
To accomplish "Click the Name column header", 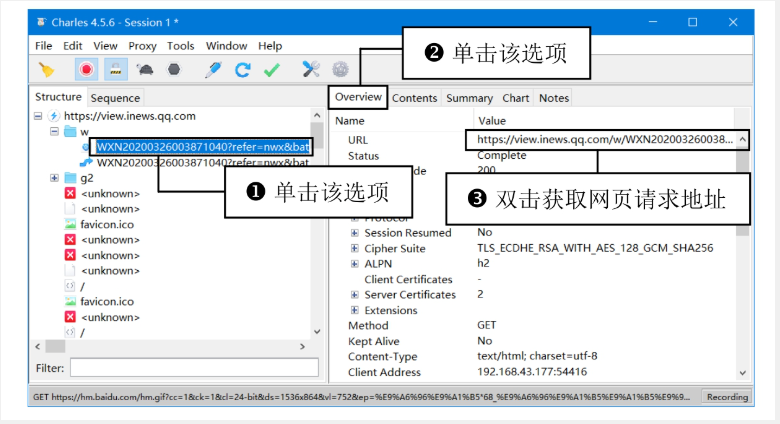I will pyautogui.click(x=350, y=121).
